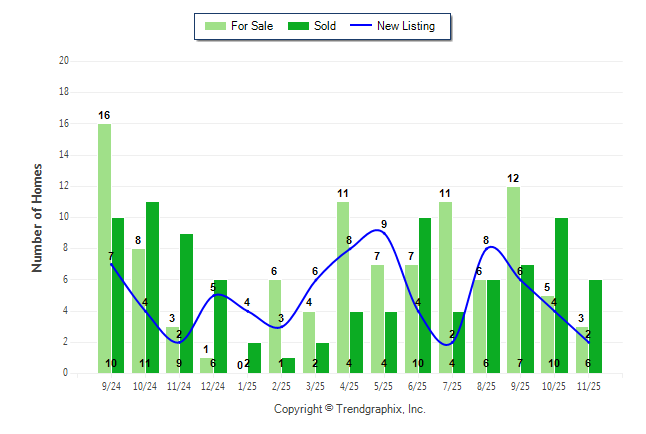Click the 1/25 label on the x-axis
The height and width of the screenshot is (434, 646).
point(247,385)
